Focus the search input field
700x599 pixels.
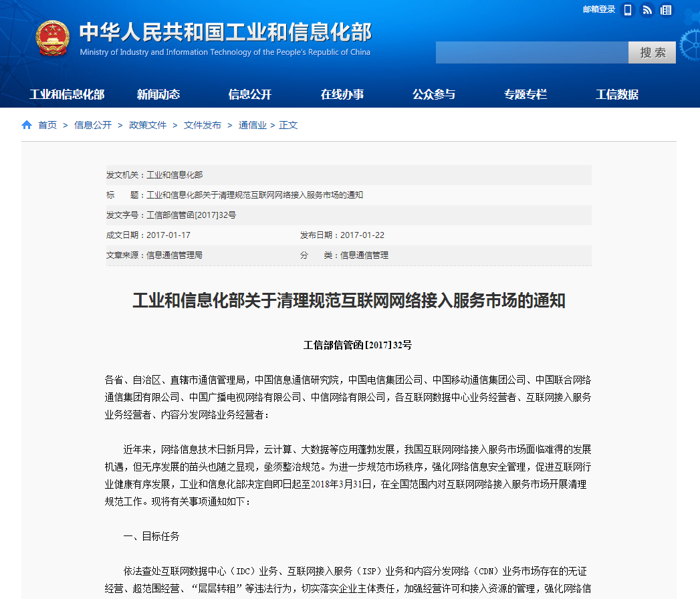pos(532,53)
